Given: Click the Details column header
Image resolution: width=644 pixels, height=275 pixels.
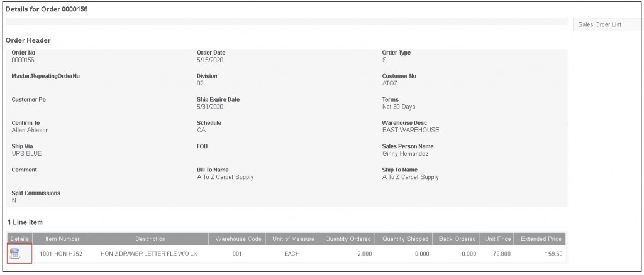Looking at the screenshot, I should 19,239.
